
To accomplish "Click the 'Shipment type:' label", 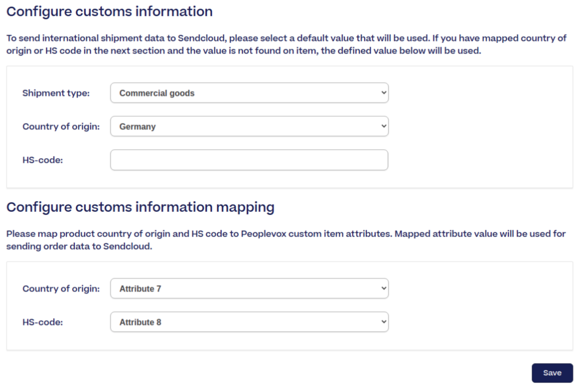I will click(x=56, y=93).
